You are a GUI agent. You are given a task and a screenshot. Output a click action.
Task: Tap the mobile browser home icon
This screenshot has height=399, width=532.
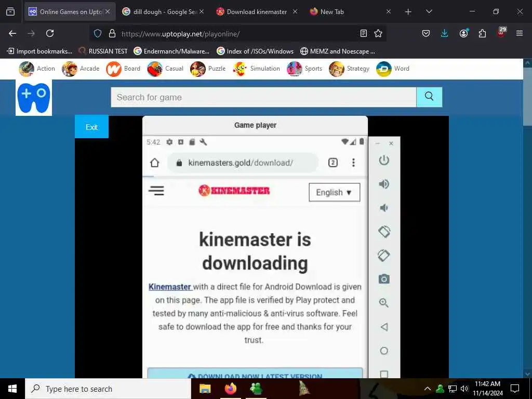pyautogui.click(x=154, y=163)
